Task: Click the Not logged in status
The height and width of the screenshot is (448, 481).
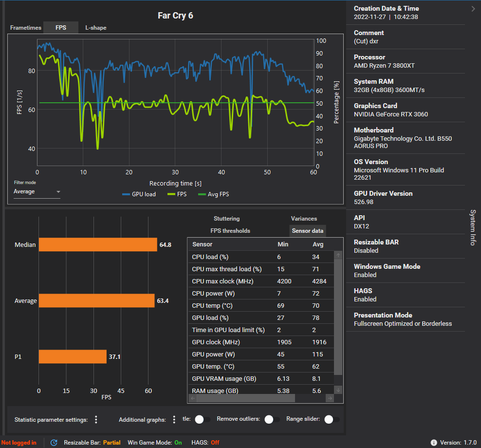Action: 18,443
